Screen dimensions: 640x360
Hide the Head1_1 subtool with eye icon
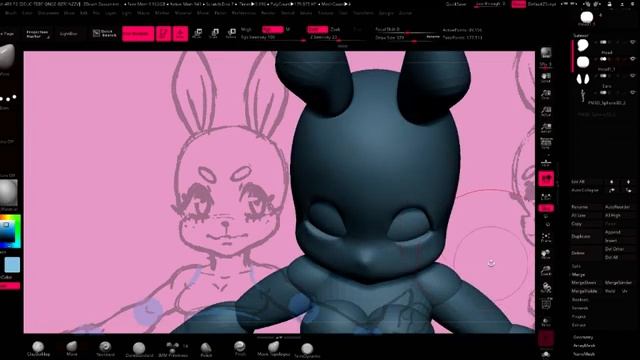click(633, 59)
